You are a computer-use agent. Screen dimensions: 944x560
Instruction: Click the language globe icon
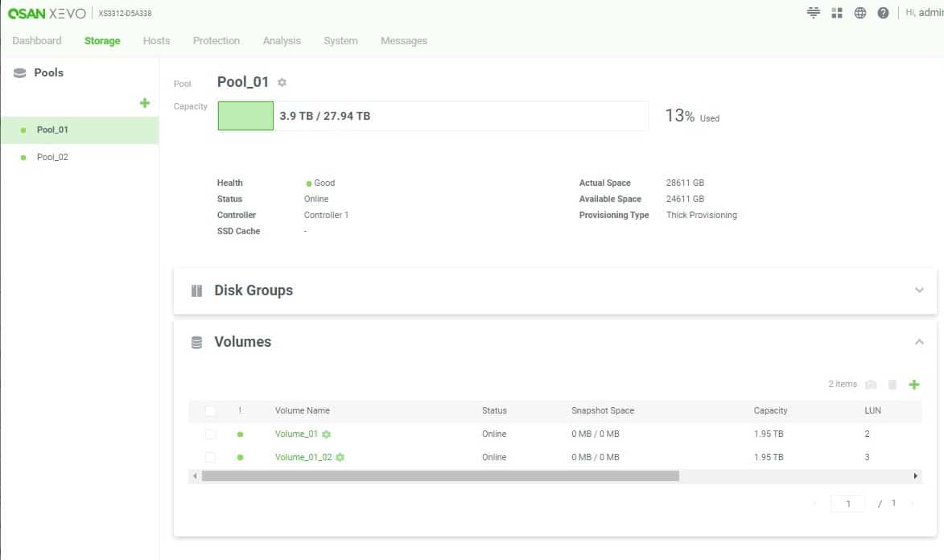(x=860, y=13)
